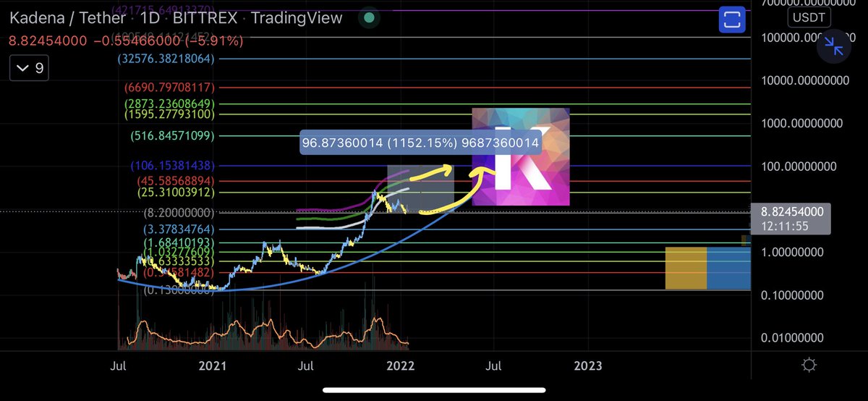Open Kadena / Tether symbol title
The image size is (868, 401).
tap(69, 17)
